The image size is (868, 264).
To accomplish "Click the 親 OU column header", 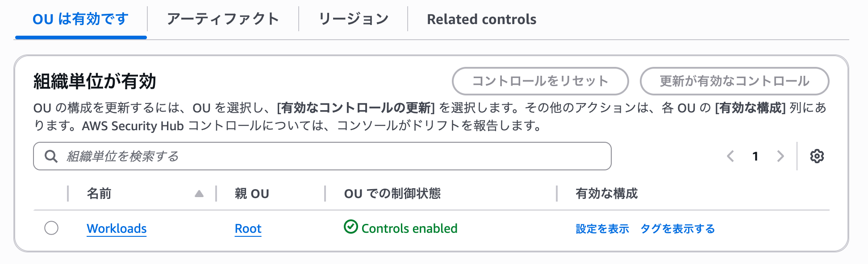I will [251, 194].
